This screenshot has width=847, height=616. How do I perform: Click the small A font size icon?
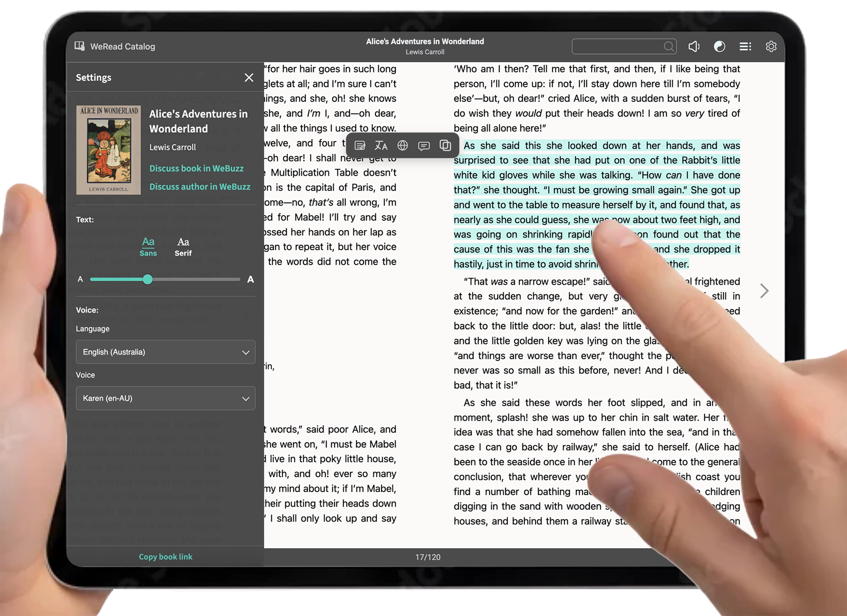coord(80,279)
